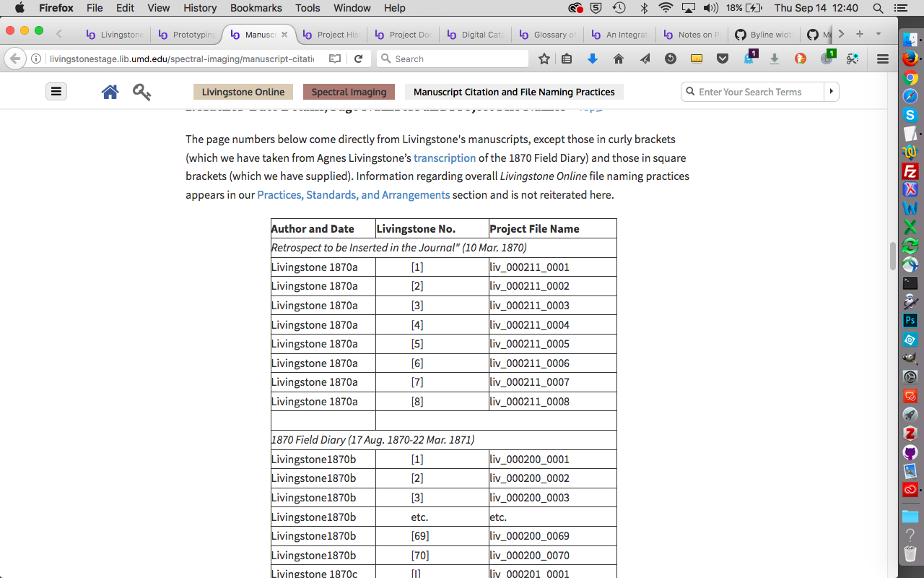Open Wi-Fi menu in menu bar
924x578 pixels.
tap(666, 8)
